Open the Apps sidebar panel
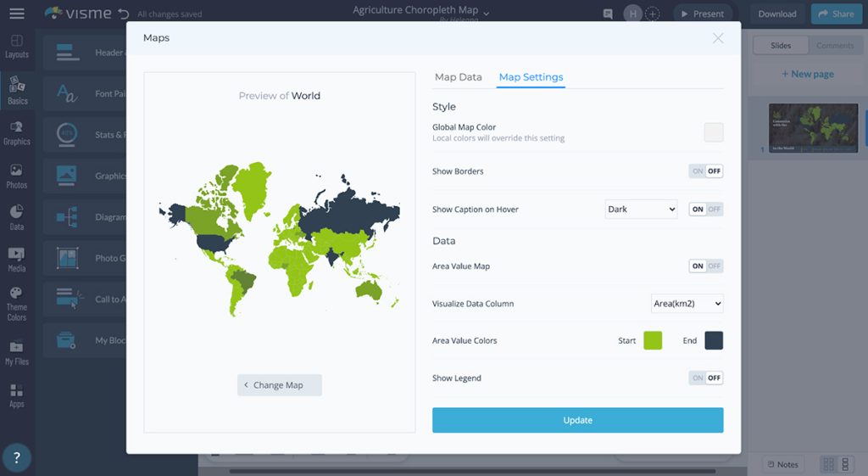This screenshot has height=476, width=868. [x=17, y=395]
